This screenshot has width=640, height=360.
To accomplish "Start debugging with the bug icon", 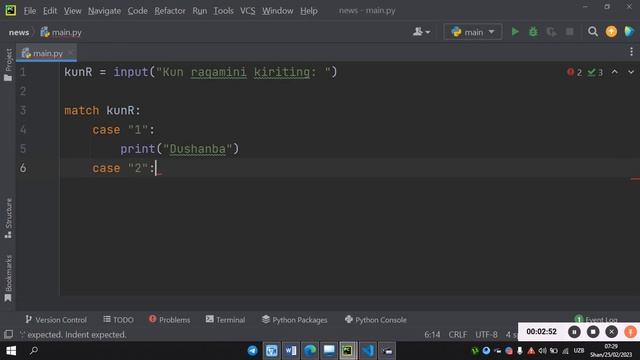I will pyautogui.click(x=533, y=32).
